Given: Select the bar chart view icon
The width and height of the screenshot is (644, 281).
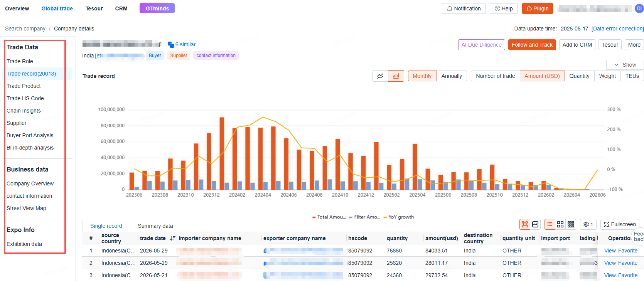Looking at the screenshot, I should 396,76.
